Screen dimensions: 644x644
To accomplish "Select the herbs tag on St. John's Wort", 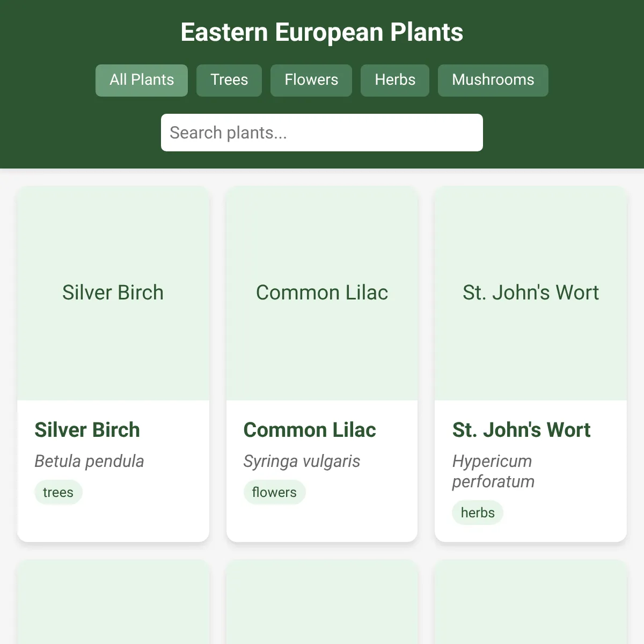I will coord(478,513).
